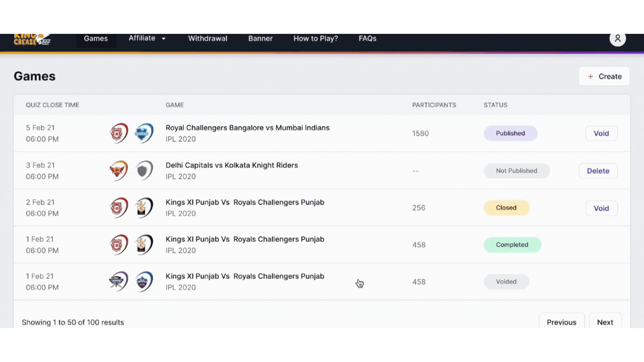Click the Completed status badge

click(x=512, y=245)
